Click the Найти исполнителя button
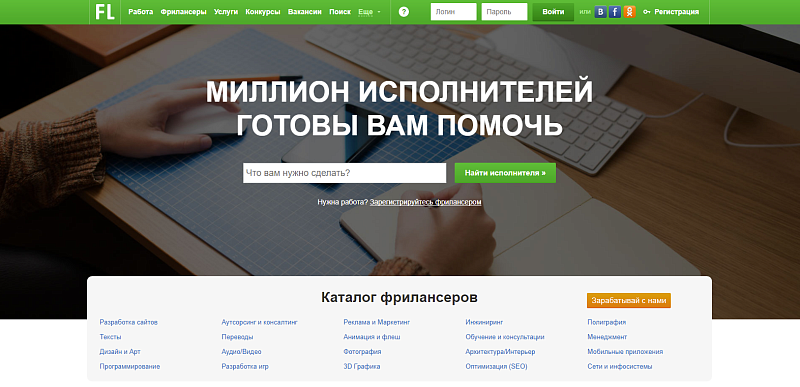 (505, 173)
